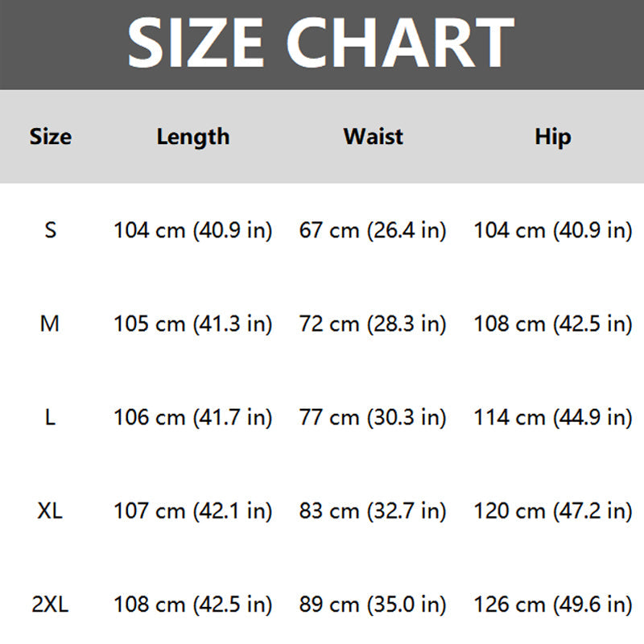
Task: Click the Length column header
Action: 193,137
